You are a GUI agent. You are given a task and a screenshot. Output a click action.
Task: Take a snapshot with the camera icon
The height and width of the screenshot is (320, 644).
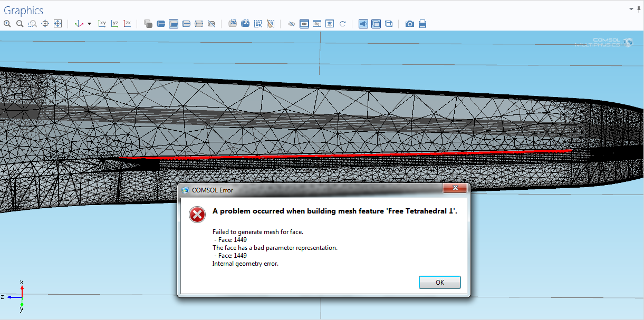(409, 24)
